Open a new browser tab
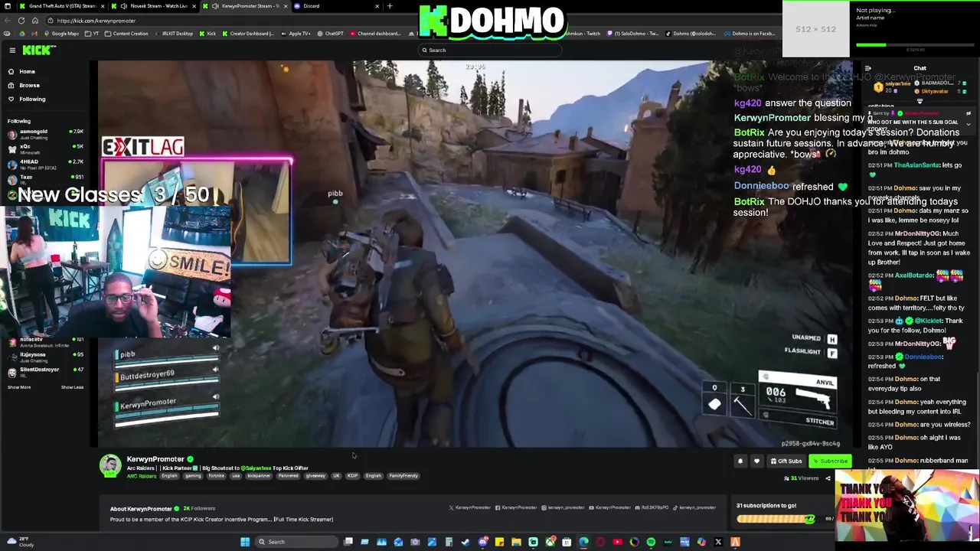Screen dimensions: 980x551 389,6
